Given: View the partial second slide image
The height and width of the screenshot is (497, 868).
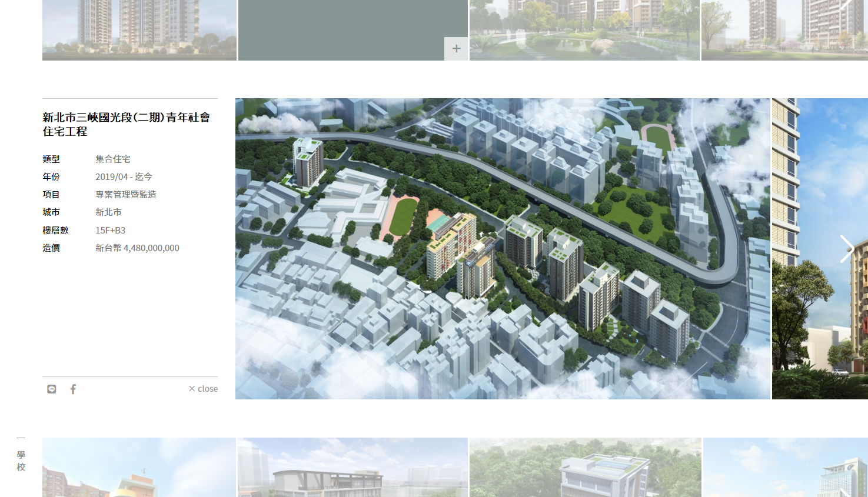Looking at the screenshot, I should (x=820, y=249).
